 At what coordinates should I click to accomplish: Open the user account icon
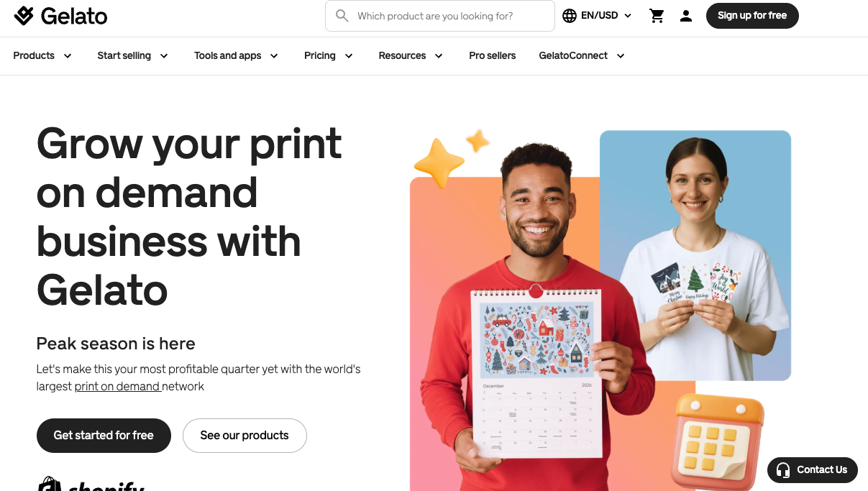click(x=686, y=16)
